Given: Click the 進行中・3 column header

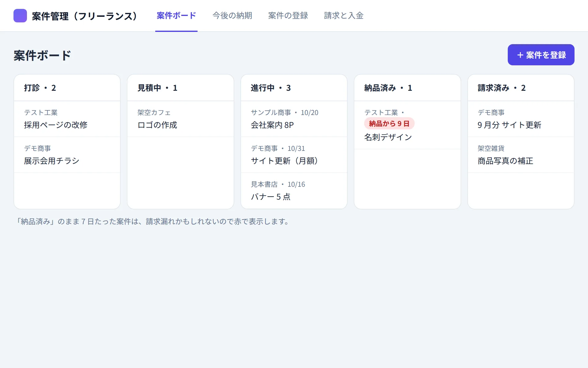Looking at the screenshot, I should click(294, 88).
